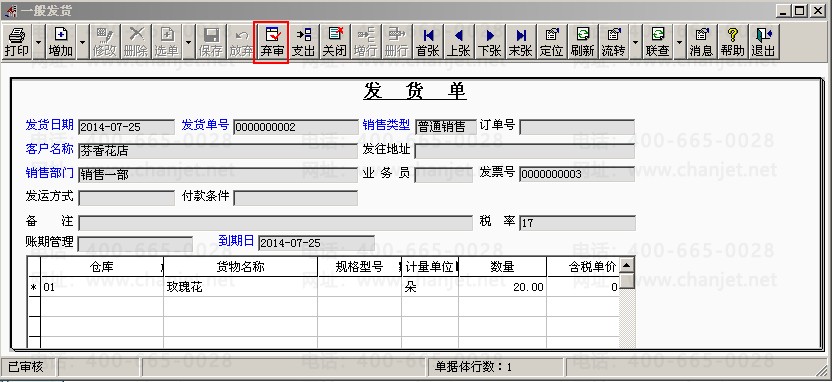The width and height of the screenshot is (832, 382).
Task: Click the 保存 save icon
Action: [211, 41]
